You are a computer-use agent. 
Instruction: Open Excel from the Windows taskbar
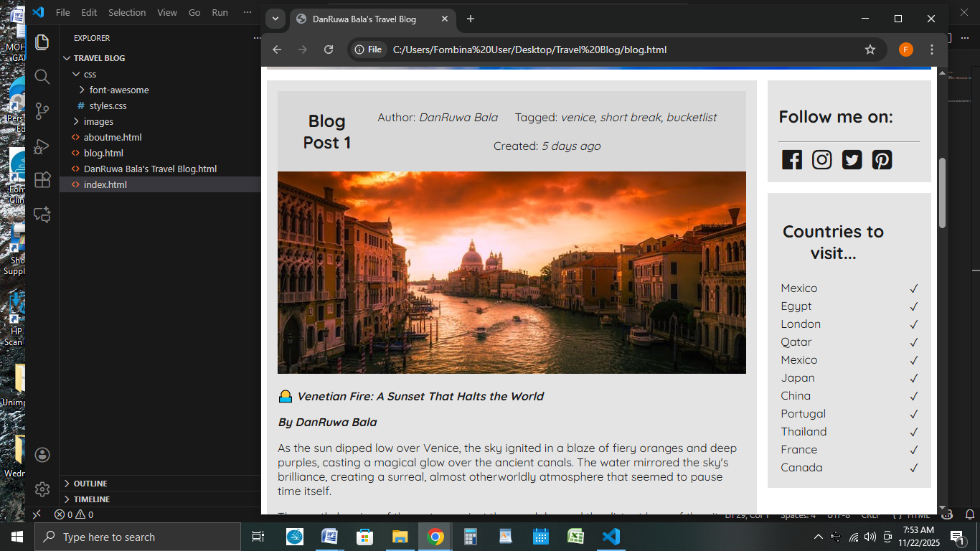click(576, 537)
